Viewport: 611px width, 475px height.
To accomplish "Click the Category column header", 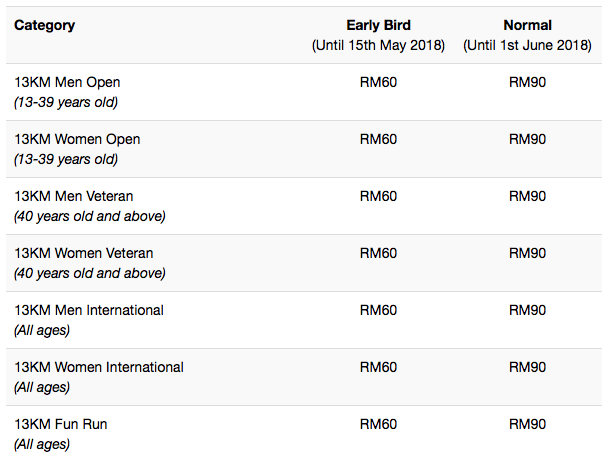I will (44, 25).
